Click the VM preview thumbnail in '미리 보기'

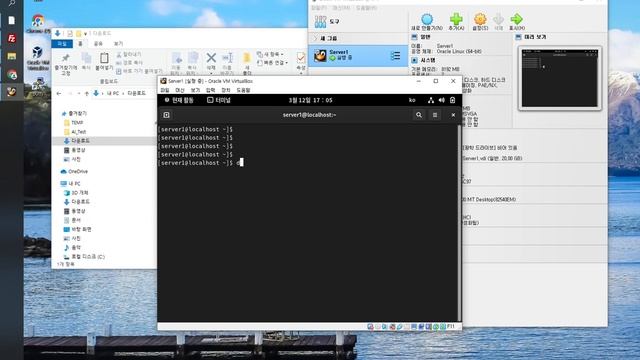click(x=560, y=78)
